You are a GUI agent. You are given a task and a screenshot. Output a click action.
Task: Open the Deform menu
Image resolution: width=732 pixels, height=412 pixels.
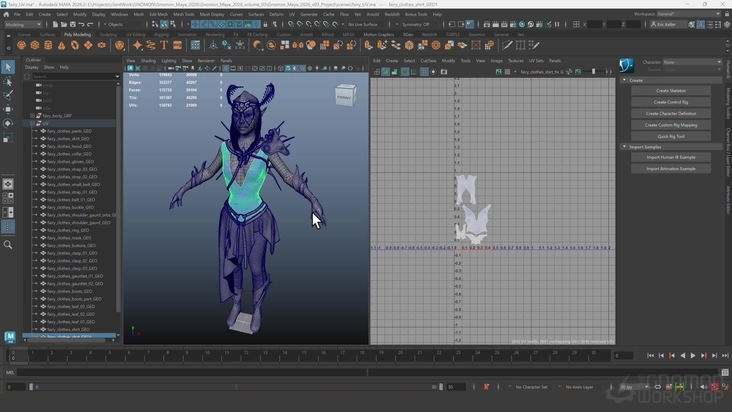tap(276, 14)
